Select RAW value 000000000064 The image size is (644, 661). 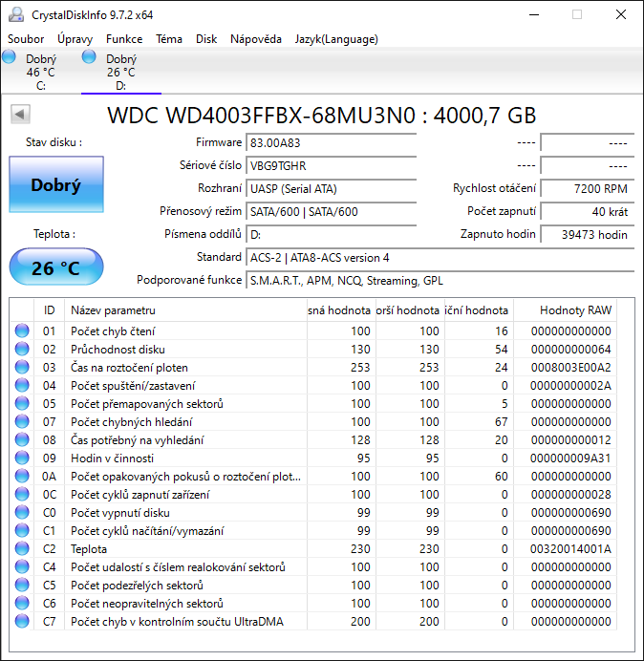tap(570, 350)
